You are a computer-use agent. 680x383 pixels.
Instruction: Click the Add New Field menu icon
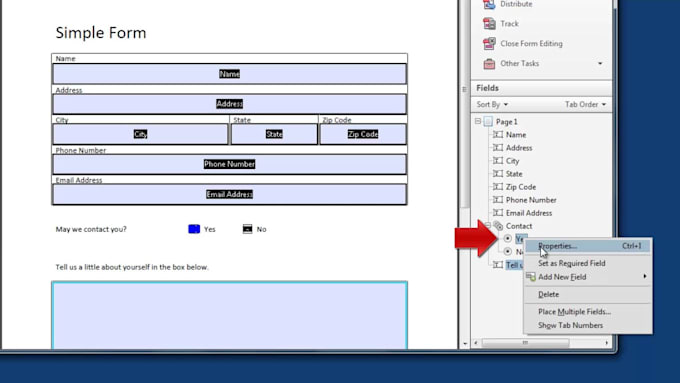530,277
